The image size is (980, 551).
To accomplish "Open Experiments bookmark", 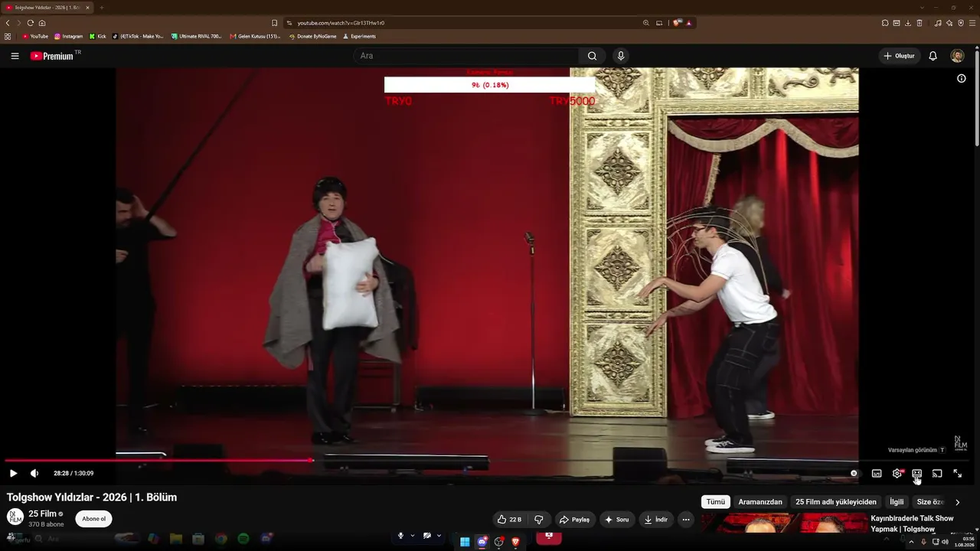I will (x=359, y=36).
